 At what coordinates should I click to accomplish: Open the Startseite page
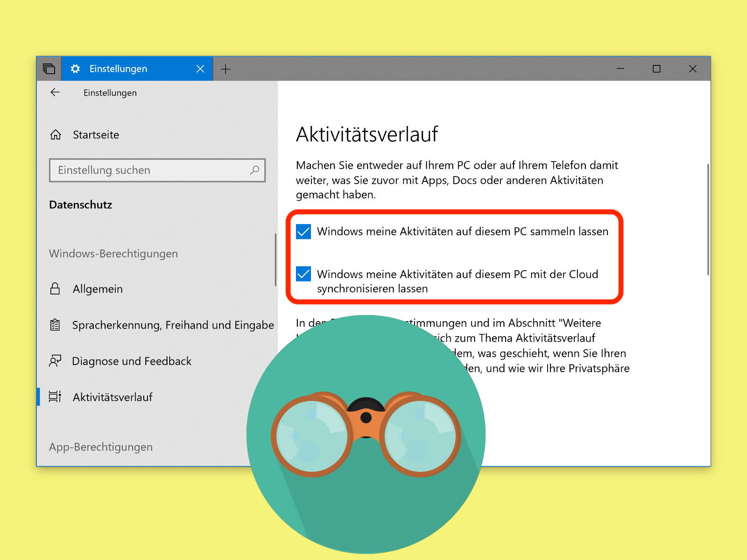[x=96, y=135]
